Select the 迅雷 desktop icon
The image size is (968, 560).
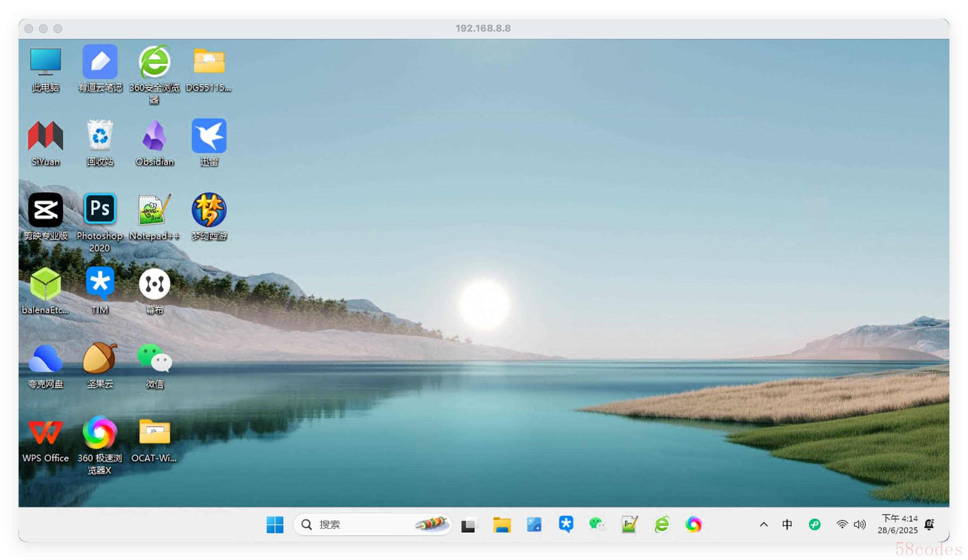coord(209,143)
